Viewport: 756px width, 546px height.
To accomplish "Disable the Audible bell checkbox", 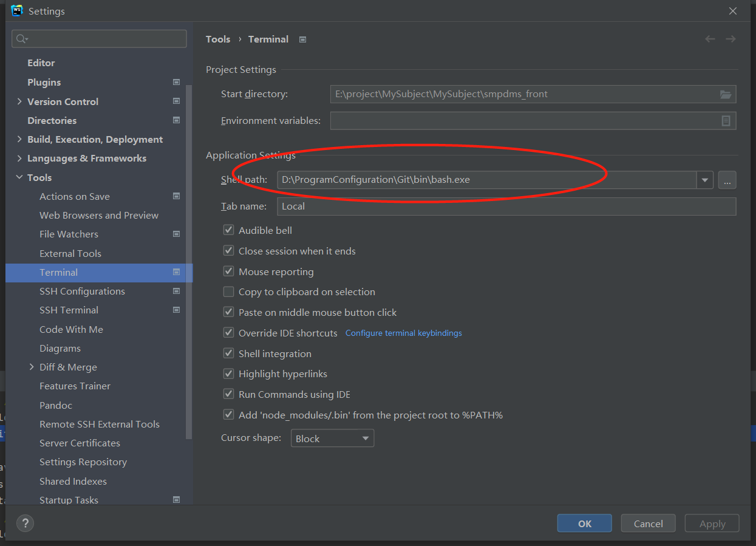I will (228, 230).
